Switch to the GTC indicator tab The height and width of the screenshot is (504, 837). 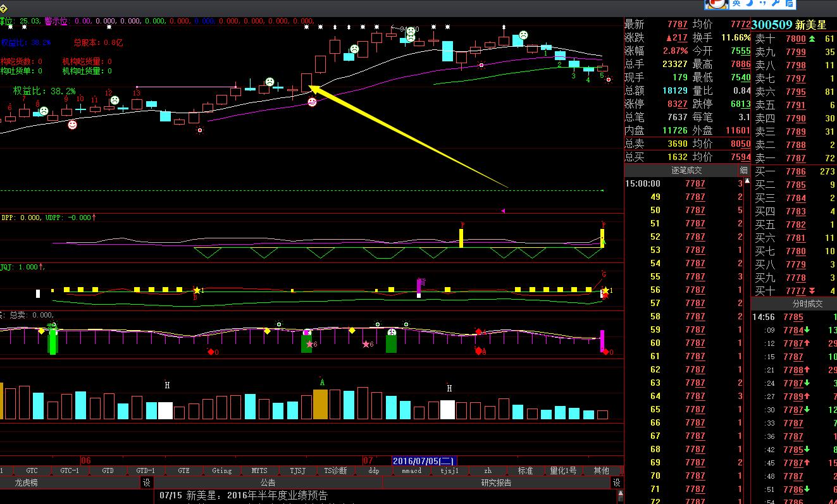32,470
